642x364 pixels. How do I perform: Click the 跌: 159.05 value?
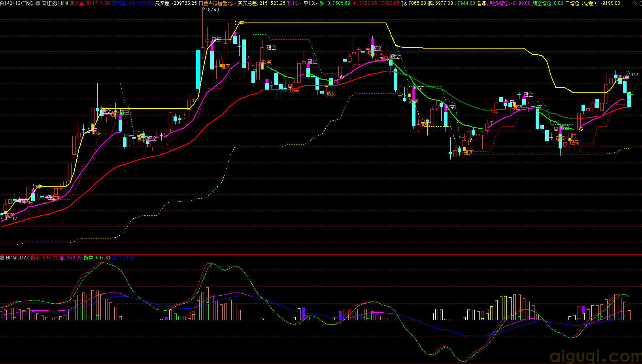coord(123,258)
